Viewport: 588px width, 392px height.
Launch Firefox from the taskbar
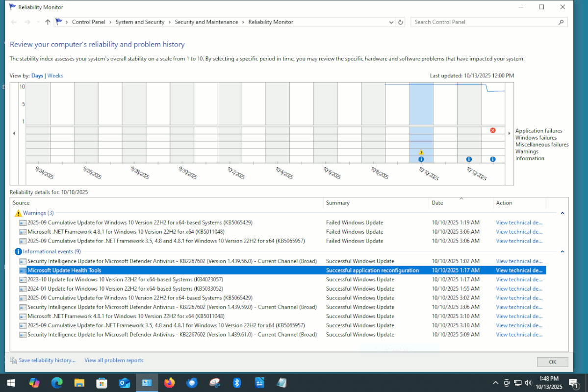click(x=169, y=383)
